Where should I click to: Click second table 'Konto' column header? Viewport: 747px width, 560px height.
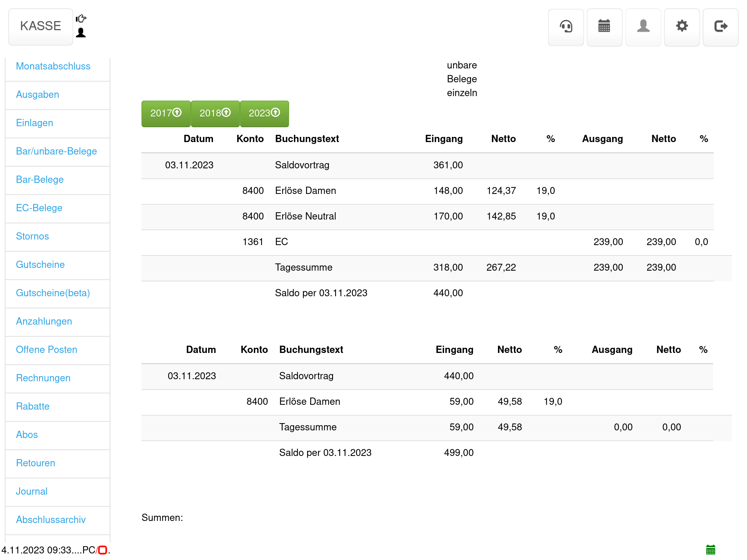click(x=254, y=349)
